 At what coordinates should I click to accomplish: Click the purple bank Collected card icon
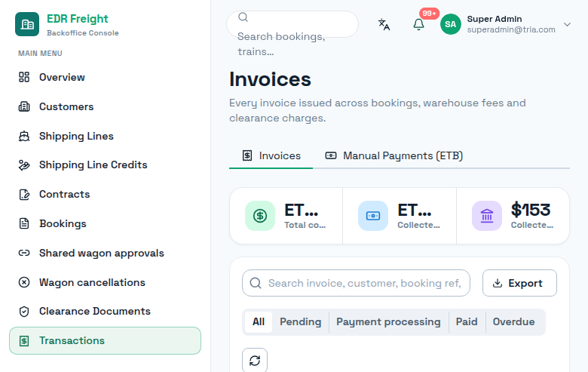[x=487, y=216]
